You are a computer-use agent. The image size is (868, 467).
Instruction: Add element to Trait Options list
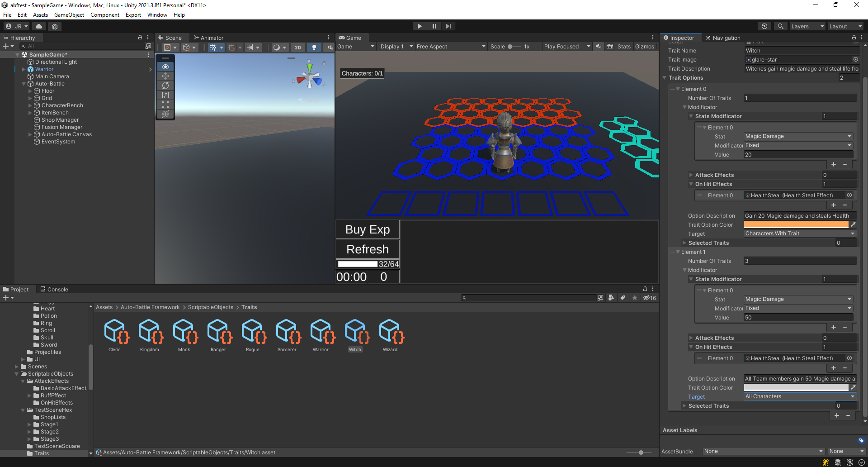(x=837, y=415)
